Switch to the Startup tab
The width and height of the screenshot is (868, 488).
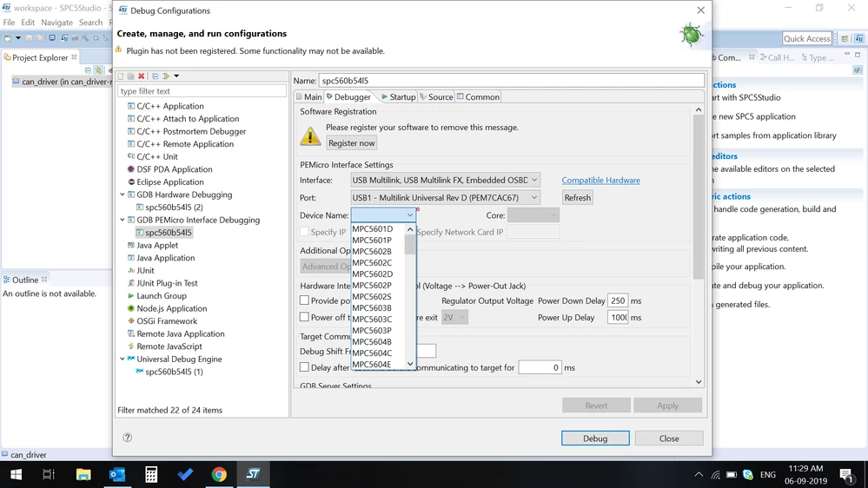[x=399, y=97]
